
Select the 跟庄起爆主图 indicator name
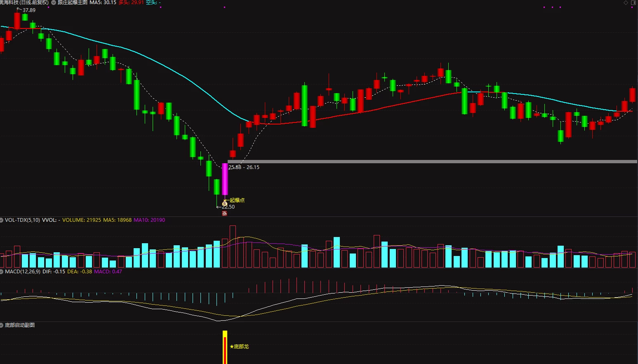point(73,2)
